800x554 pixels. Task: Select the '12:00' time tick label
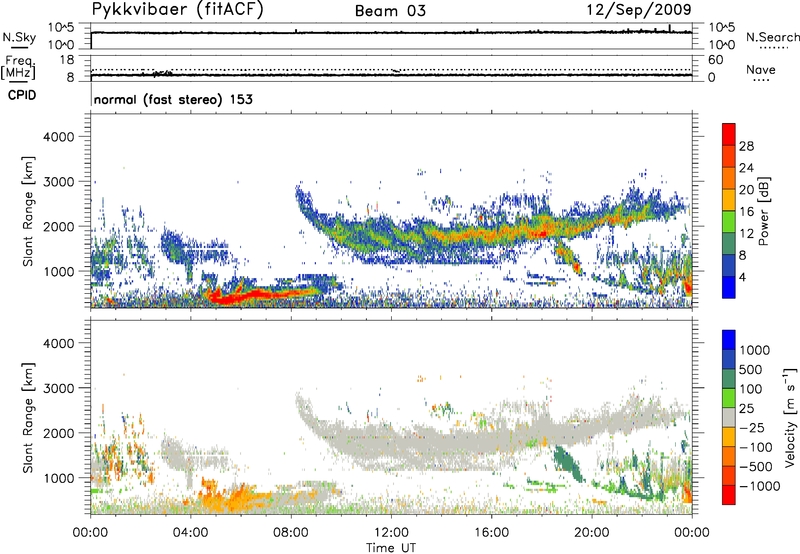point(391,533)
